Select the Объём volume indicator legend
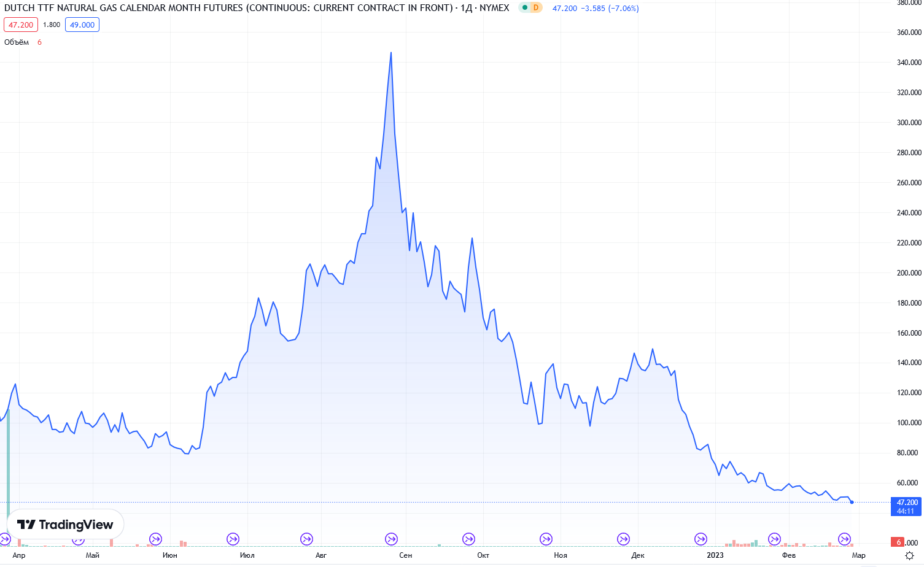 [17, 42]
